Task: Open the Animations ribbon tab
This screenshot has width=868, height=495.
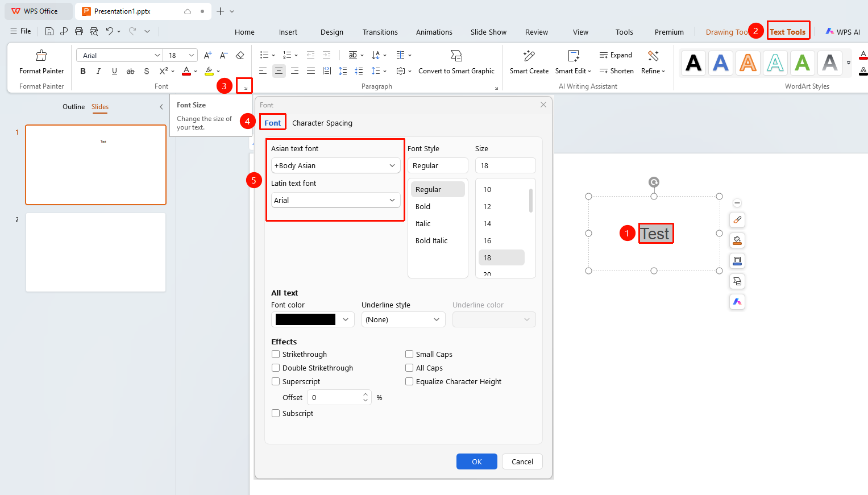Action: [x=434, y=32]
